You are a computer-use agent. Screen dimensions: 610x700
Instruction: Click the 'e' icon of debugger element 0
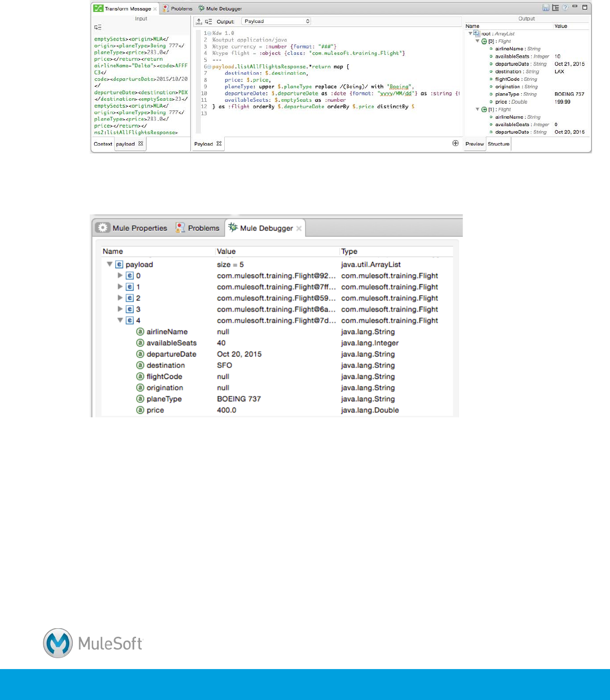pos(130,276)
